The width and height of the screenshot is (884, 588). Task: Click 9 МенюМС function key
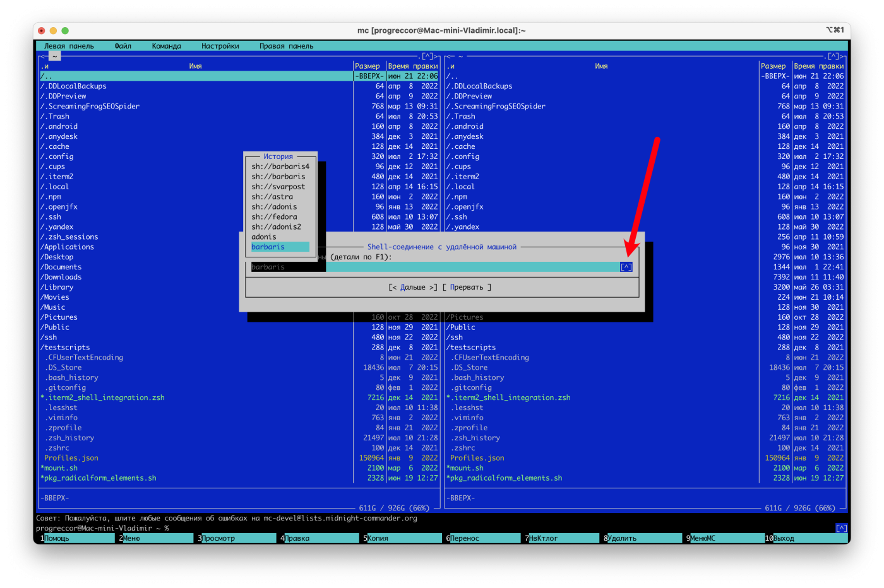727,538
